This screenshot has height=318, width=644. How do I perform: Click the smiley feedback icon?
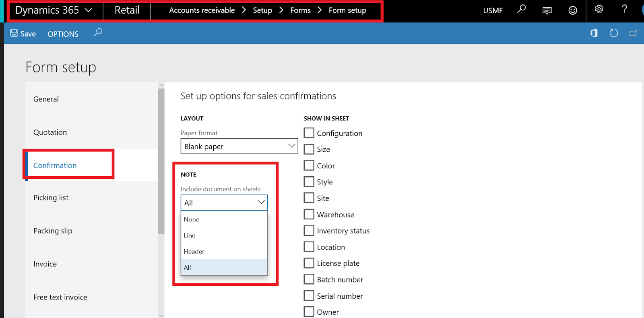click(573, 10)
